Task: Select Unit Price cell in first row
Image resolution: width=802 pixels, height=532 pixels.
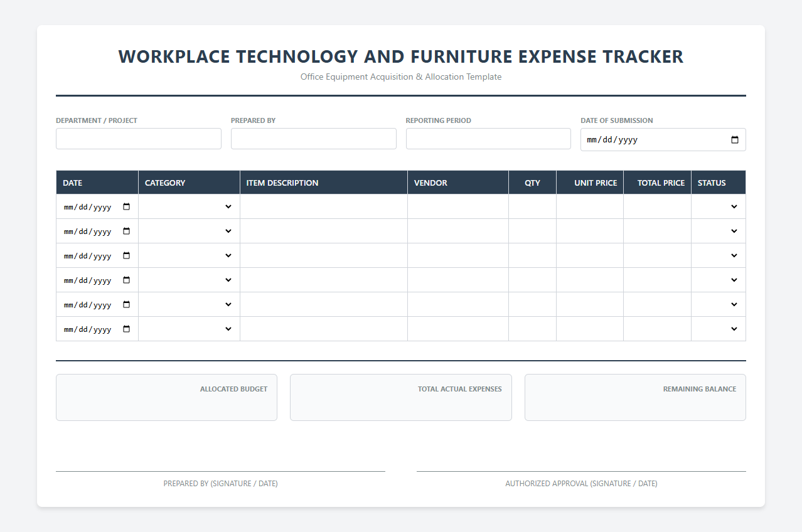Action: tap(590, 206)
